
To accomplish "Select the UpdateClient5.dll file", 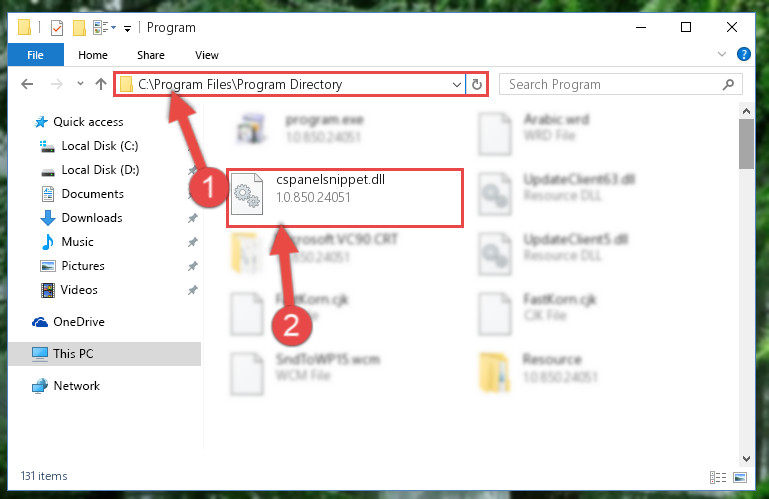I will click(553, 254).
